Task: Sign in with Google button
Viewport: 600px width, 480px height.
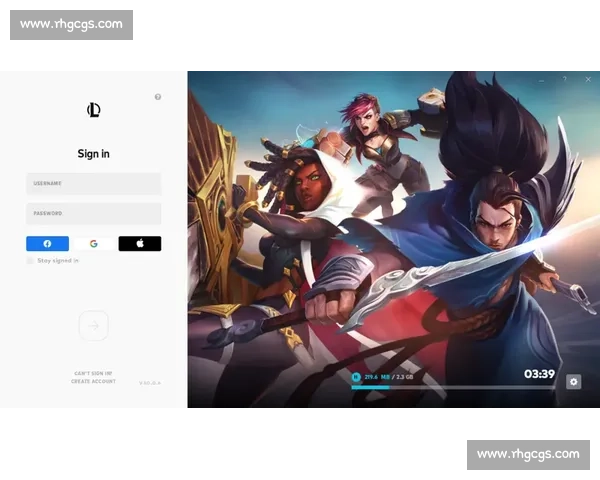Action: tap(94, 244)
